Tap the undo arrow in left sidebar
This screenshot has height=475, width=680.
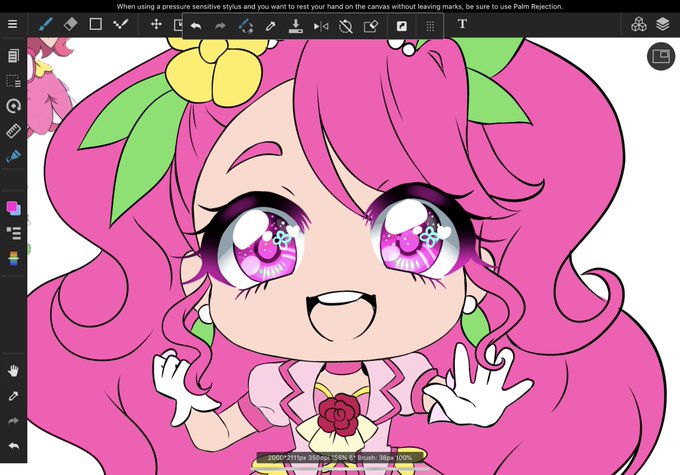pos(13,446)
